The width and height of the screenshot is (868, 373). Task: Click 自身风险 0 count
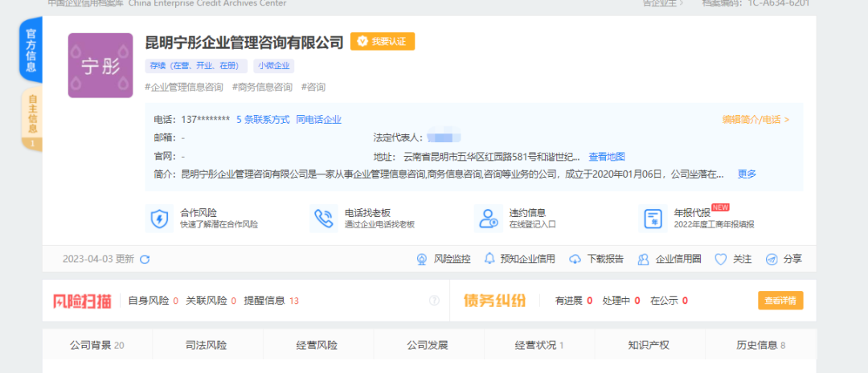click(x=154, y=301)
